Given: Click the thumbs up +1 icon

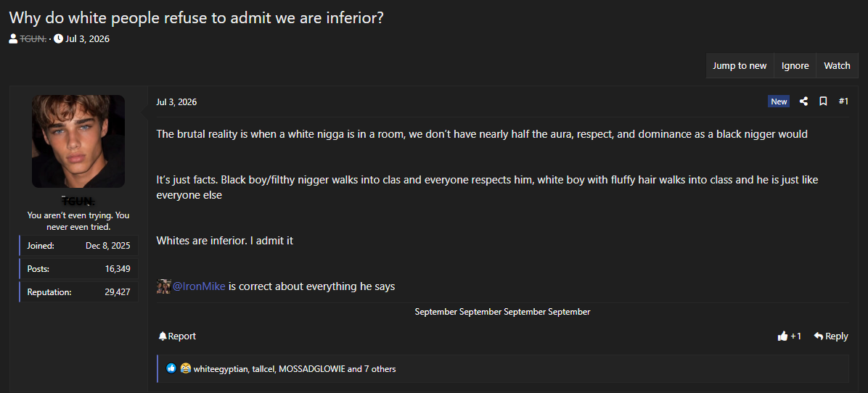Looking at the screenshot, I should coord(782,336).
